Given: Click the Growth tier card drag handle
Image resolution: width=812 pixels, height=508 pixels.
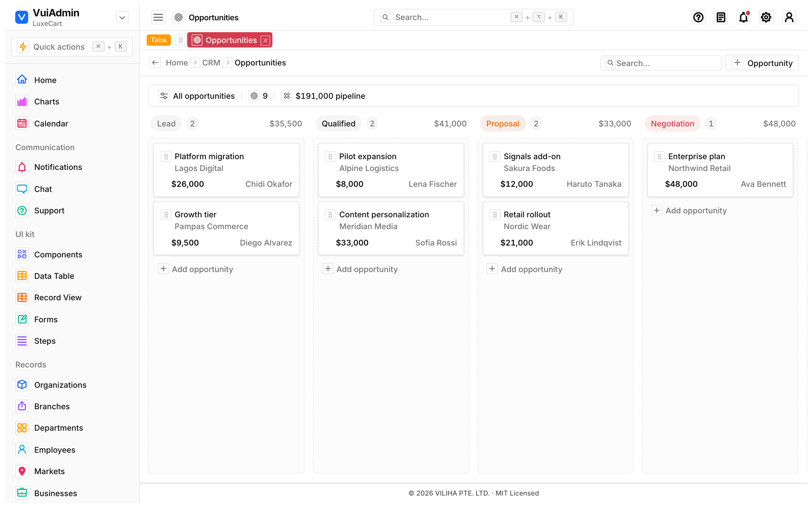Looking at the screenshot, I should click(166, 215).
